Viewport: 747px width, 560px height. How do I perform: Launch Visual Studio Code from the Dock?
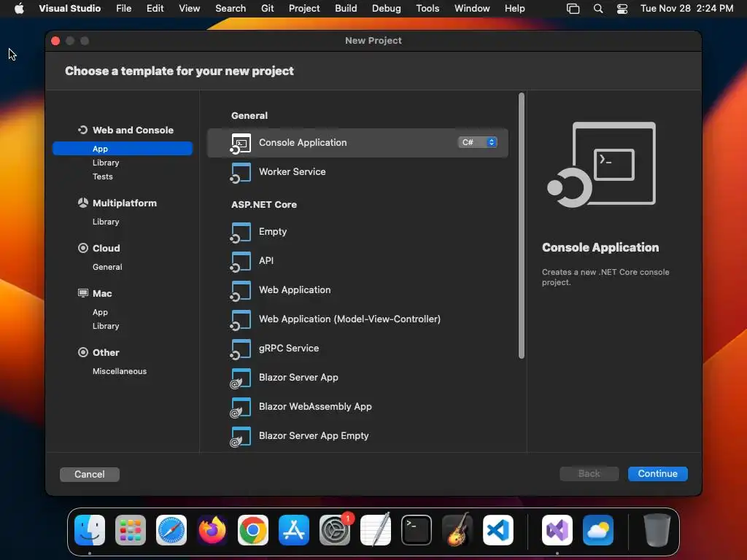(498, 530)
